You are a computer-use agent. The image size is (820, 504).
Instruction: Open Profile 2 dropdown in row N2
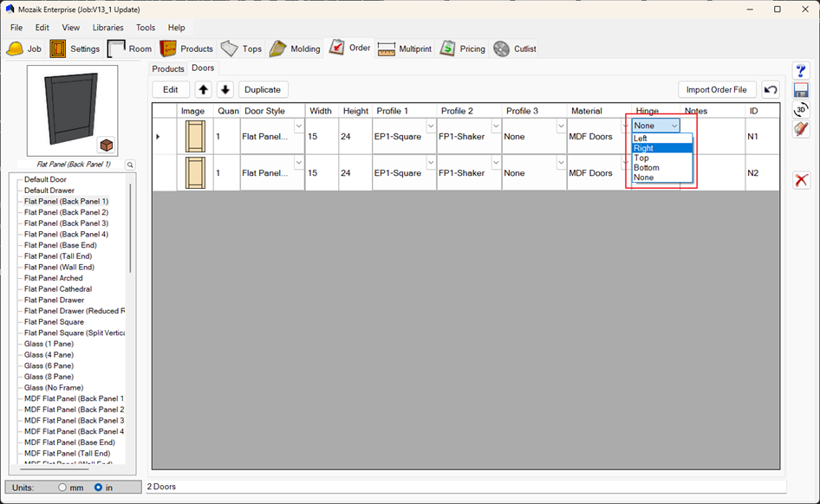pos(496,163)
